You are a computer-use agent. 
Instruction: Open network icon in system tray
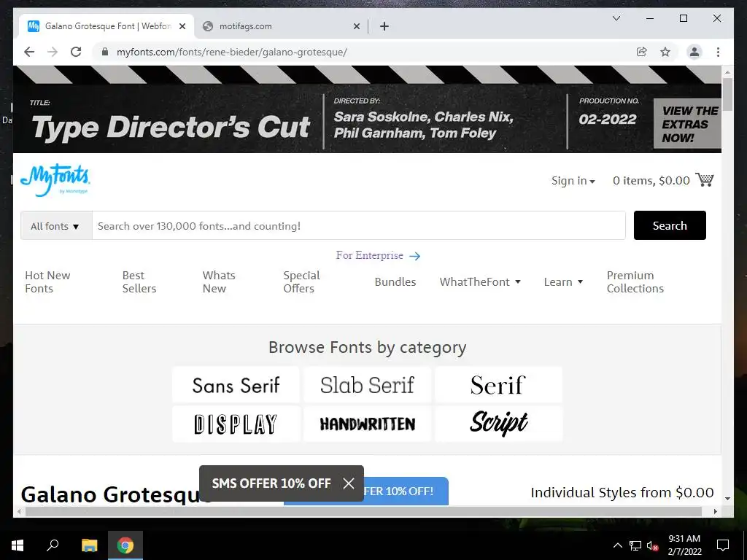pos(635,545)
